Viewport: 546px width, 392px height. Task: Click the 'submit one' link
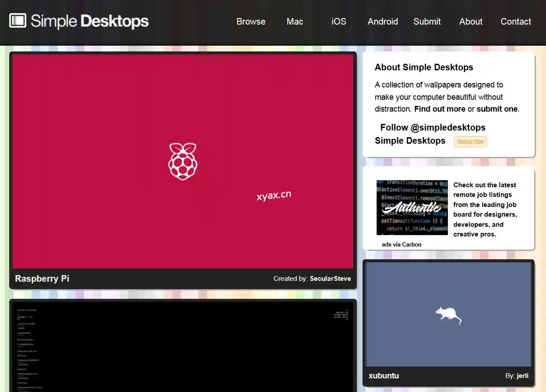click(x=497, y=109)
